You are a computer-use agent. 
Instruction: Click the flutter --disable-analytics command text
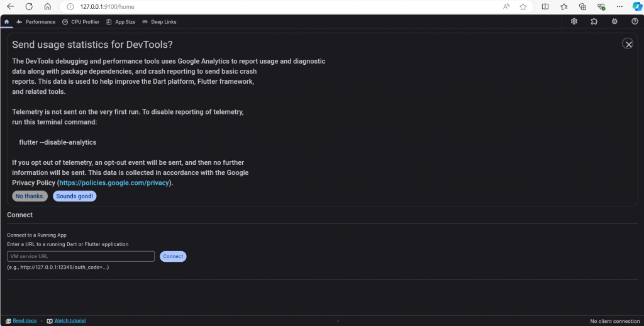click(57, 142)
